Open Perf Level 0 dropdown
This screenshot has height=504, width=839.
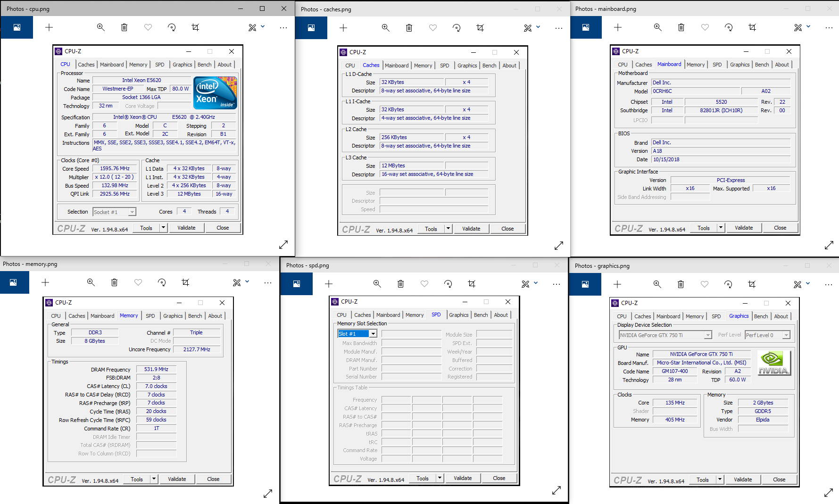(x=786, y=335)
